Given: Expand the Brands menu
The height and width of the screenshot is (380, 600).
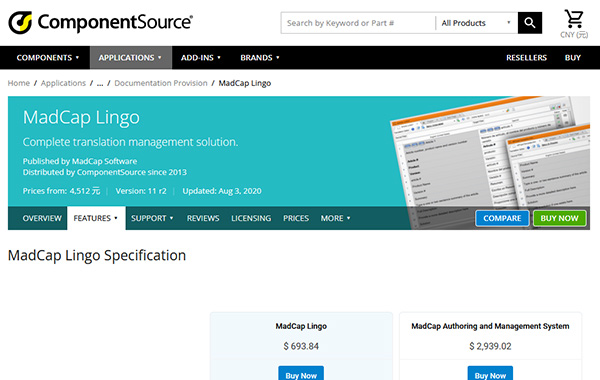Looking at the screenshot, I should click(260, 58).
